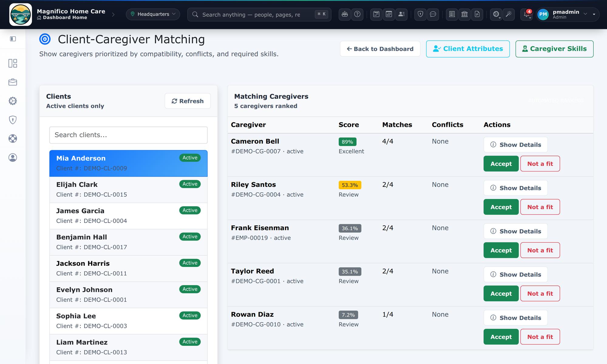Select client Mia Anderson
The width and height of the screenshot is (607, 364).
128,163
